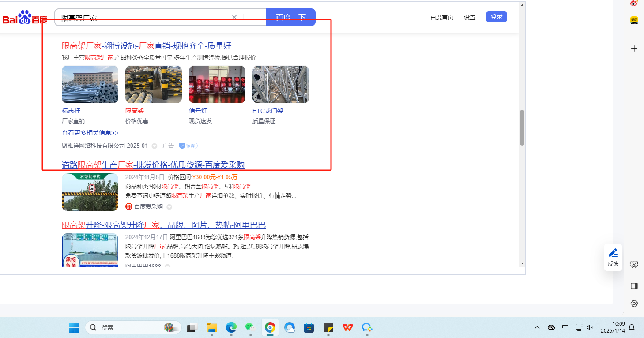Go to 百度首页 in the header
Image resolution: width=644 pixels, height=338 pixels.
coord(441,17)
